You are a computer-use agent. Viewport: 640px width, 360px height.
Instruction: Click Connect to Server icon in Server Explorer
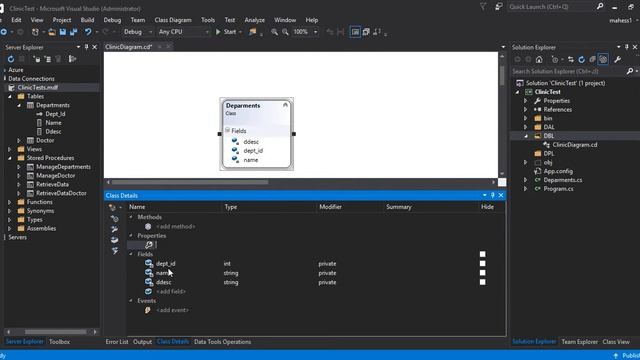48,59
